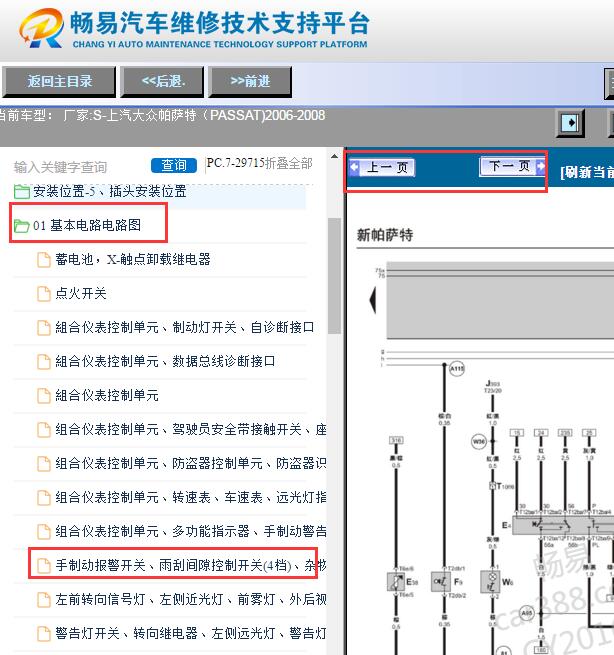This screenshot has height=655, width=614.
Task: Click the document icon beside 蓄电池
Action: click(44, 259)
